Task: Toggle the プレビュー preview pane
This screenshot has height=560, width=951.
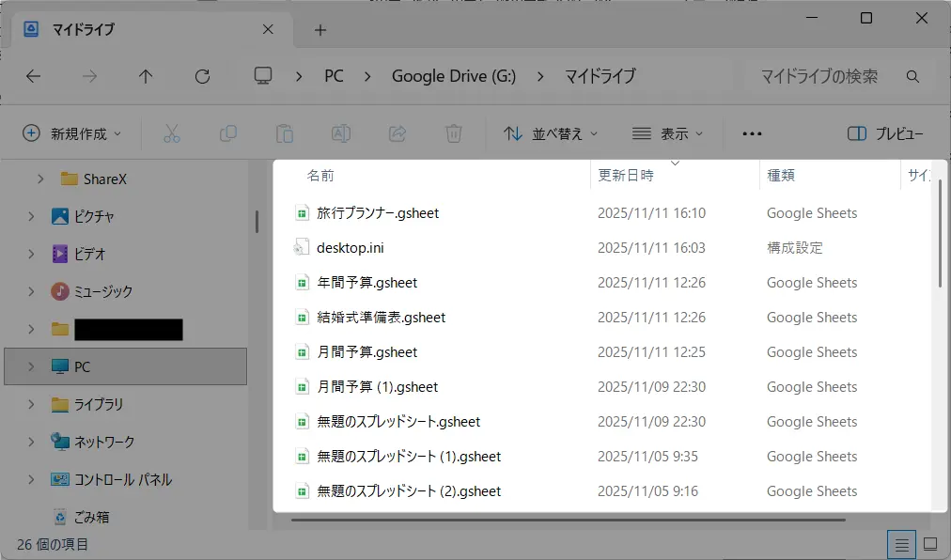Action: (885, 133)
